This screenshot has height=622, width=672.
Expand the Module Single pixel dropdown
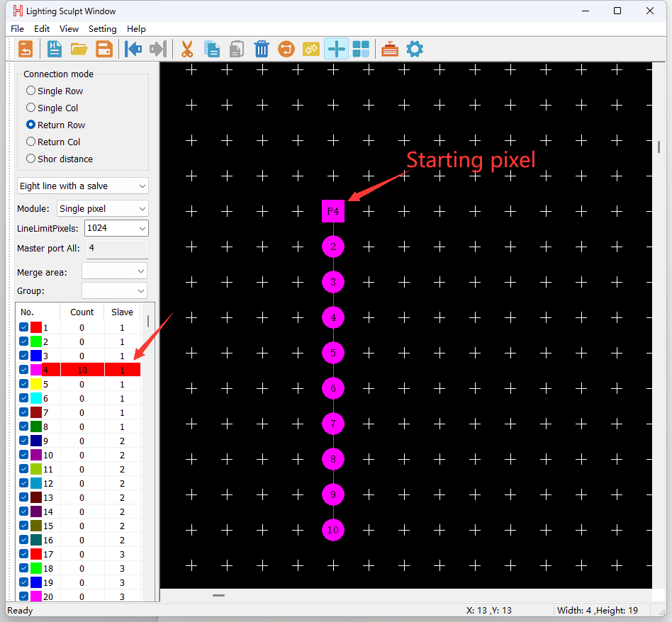[x=103, y=209]
